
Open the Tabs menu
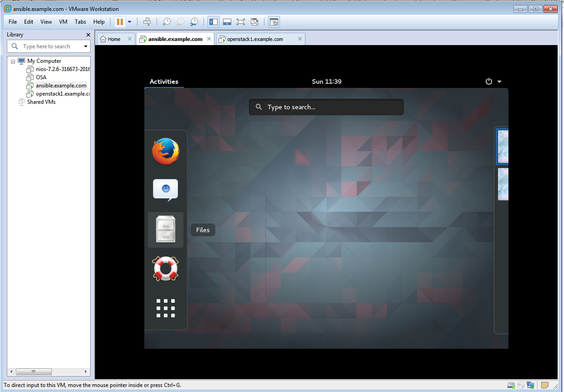coord(81,21)
